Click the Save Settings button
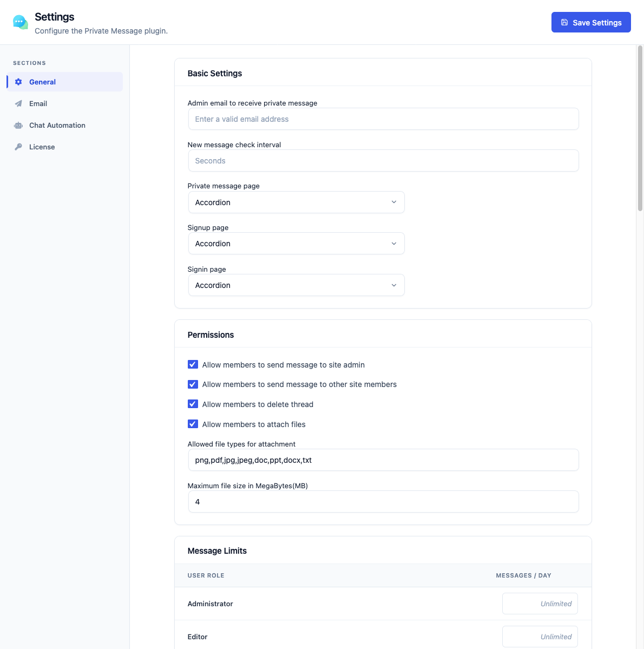Screen dimensions: 644x649 [591, 22]
